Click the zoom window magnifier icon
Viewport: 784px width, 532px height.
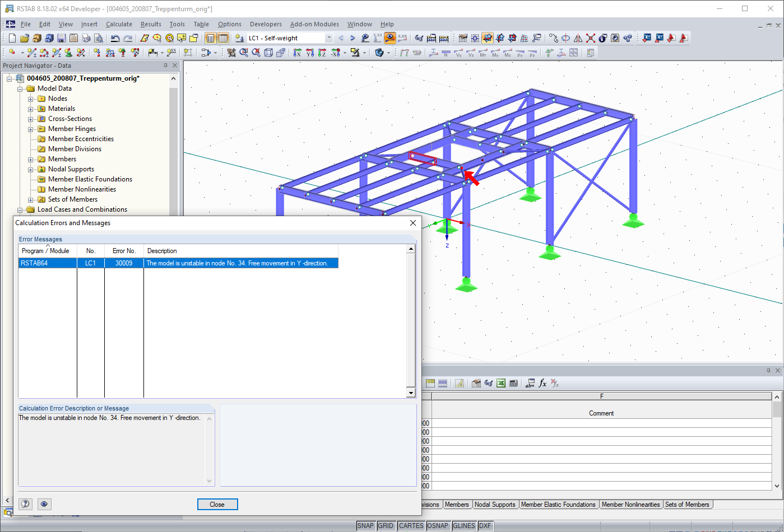(x=244, y=53)
